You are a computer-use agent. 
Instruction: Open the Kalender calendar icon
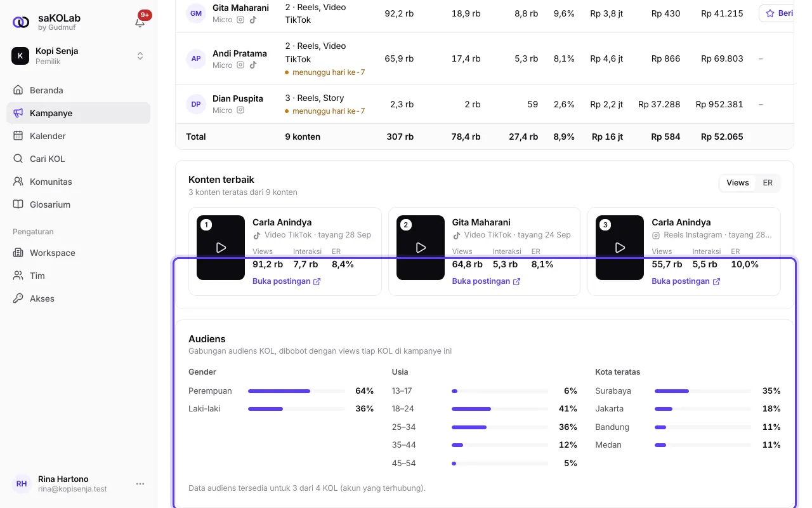click(x=18, y=136)
